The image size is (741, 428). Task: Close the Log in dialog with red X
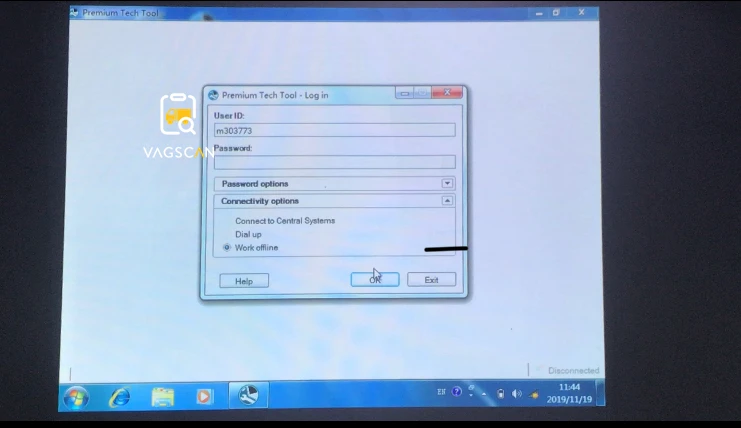click(x=447, y=93)
